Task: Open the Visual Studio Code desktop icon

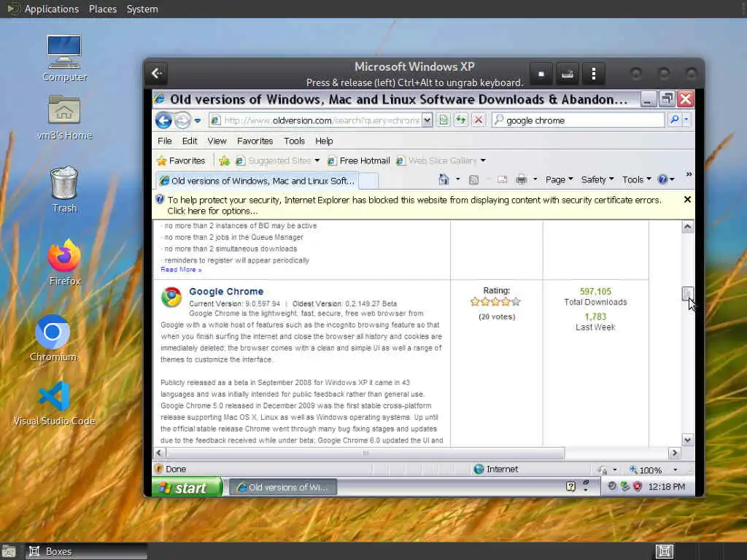Action: click(x=54, y=404)
